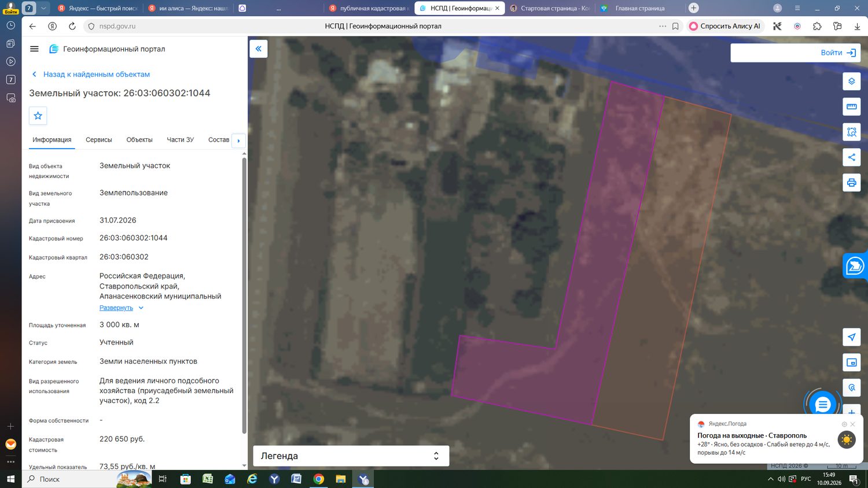868x488 pixels.
Task: Launch Google Chrome from the taskbar
Action: 318,479
